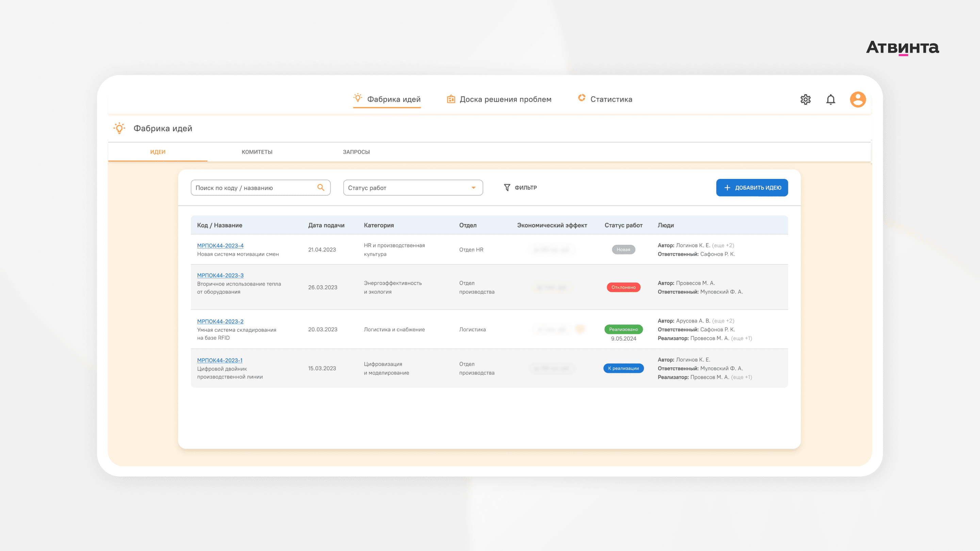Screen dimensions: 980x551
Task: Click the date 15.03.2023
Action: click(x=322, y=368)
